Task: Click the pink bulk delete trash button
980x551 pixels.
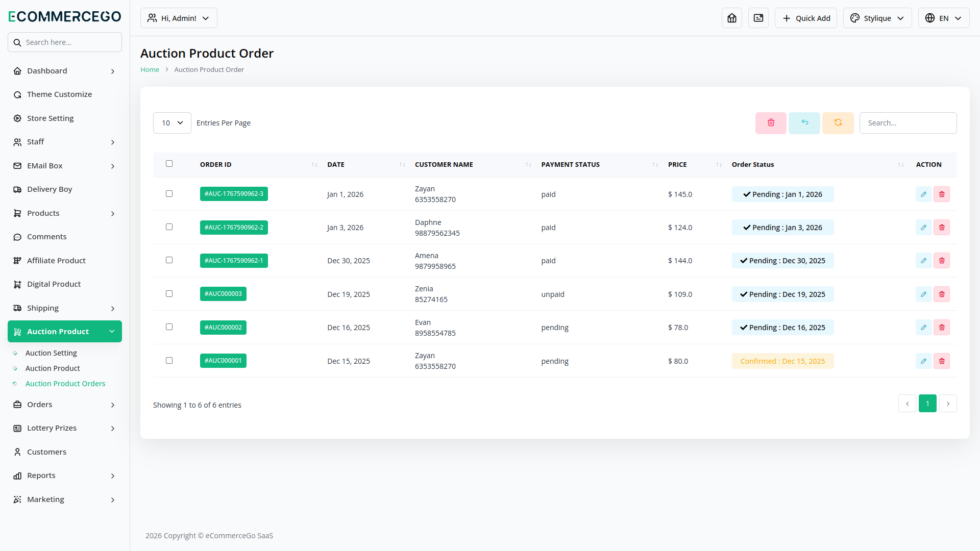Action: pyautogui.click(x=771, y=123)
